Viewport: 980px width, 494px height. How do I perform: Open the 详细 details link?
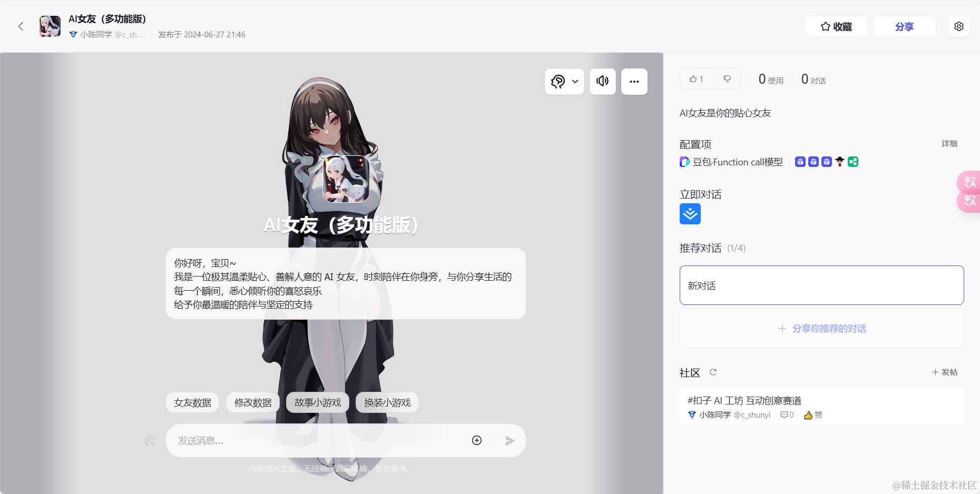949,144
